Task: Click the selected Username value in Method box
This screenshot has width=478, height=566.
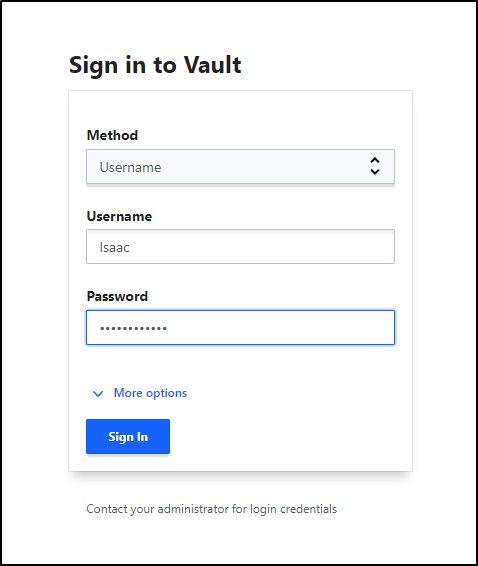Action: point(130,167)
